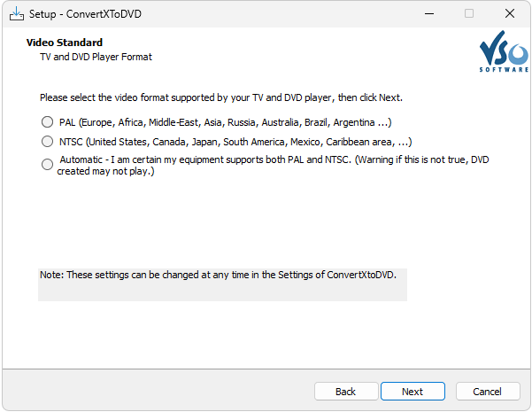Click the 'Video Standard' heading
This screenshot has width=532, height=412.
coord(65,43)
